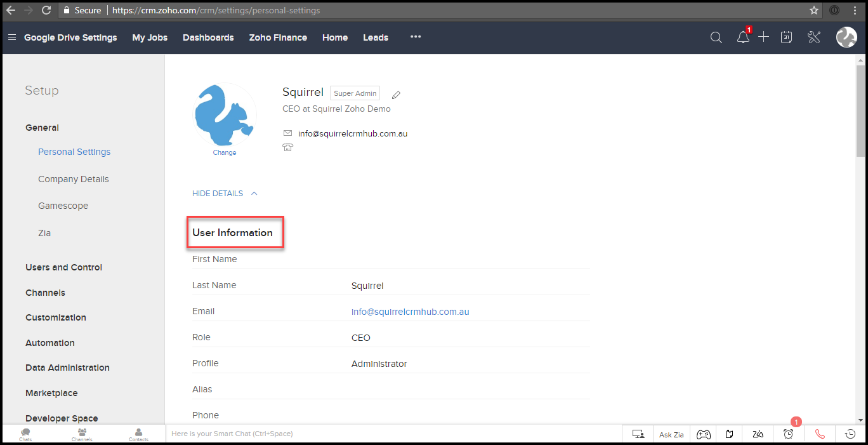Expand the Customization section
868x445 pixels.
click(x=56, y=317)
